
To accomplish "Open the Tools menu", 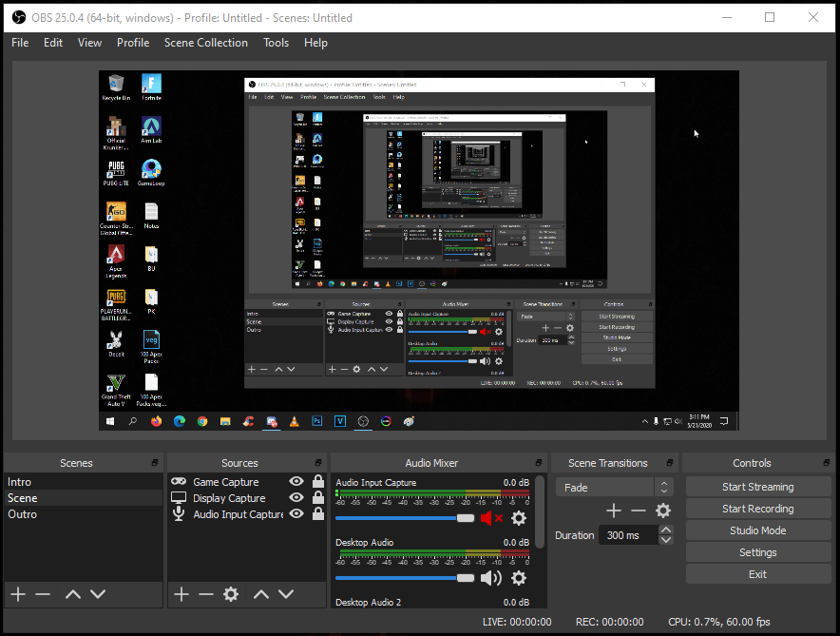I will click(x=276, y=42).
